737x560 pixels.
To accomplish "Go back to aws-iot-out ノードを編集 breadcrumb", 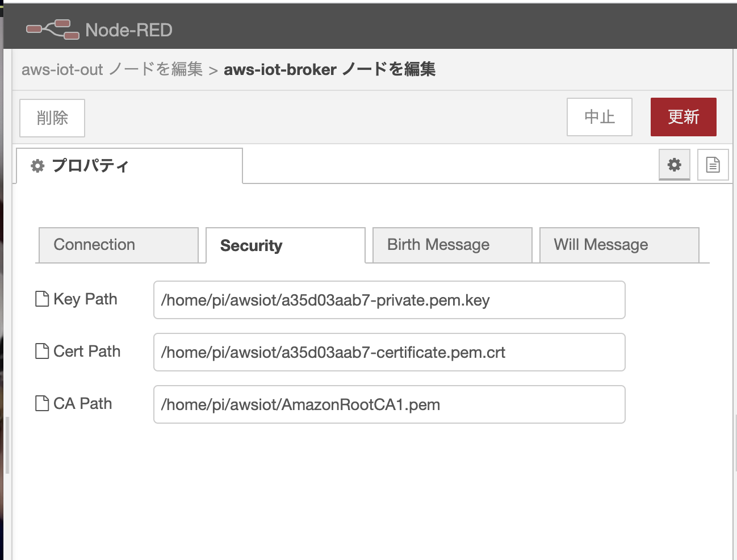I will coord(112,69).
